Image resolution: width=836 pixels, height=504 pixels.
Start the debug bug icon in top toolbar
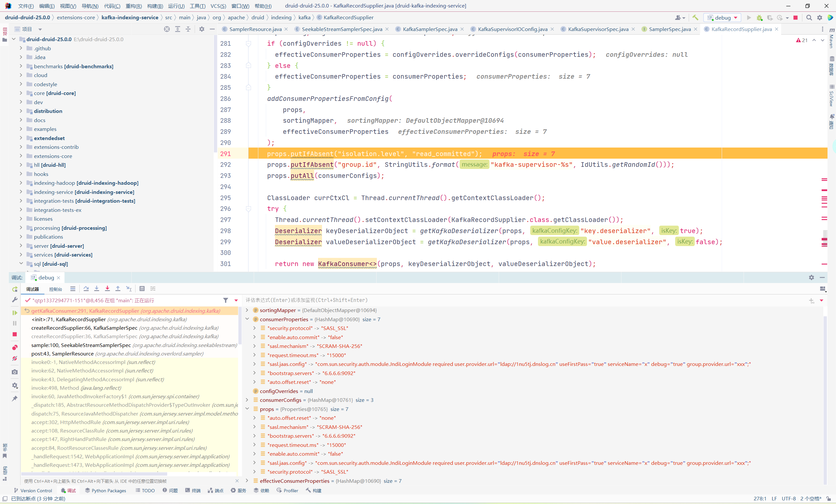click(759, 18)
